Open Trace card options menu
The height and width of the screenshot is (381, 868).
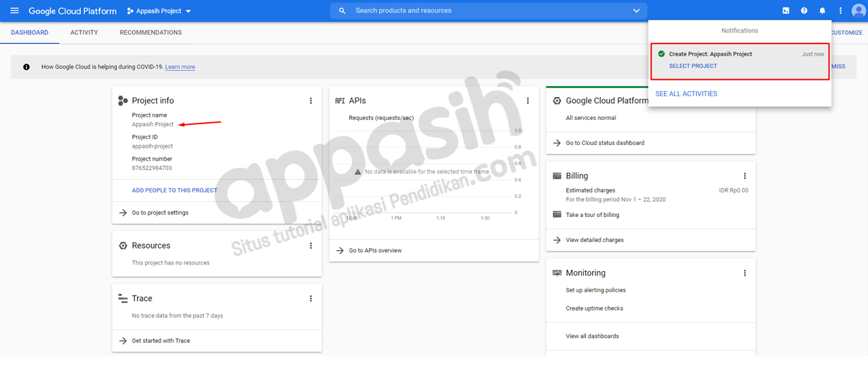coord(311,298)
